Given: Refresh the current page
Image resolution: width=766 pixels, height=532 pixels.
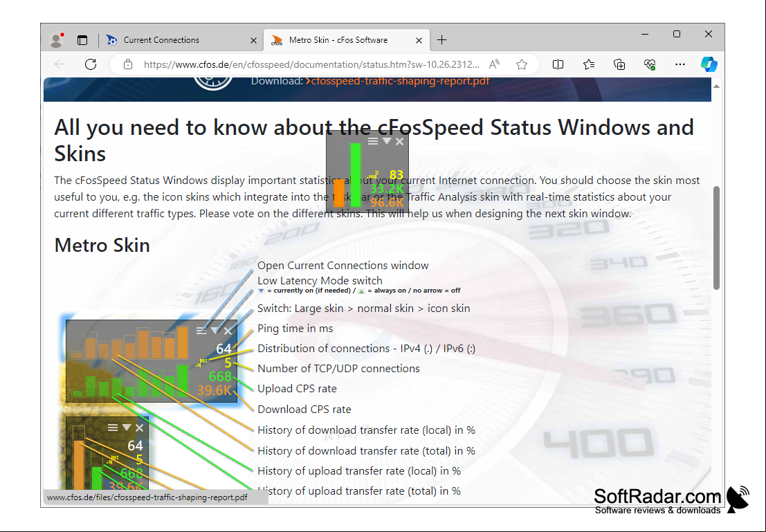Looking at the screenshot, I should tap(91, 64).
